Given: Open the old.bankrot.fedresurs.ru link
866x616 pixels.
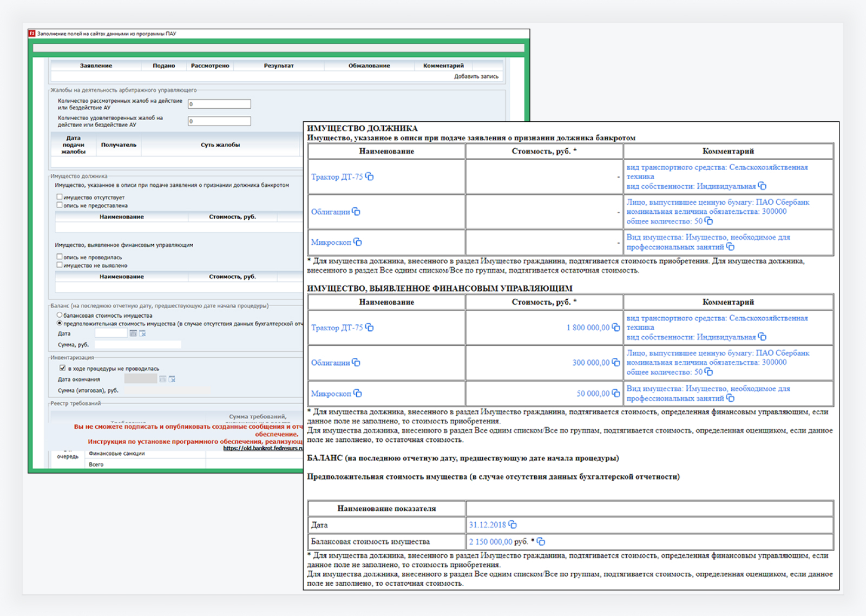Looking at the screenshot, I should 263,448.
